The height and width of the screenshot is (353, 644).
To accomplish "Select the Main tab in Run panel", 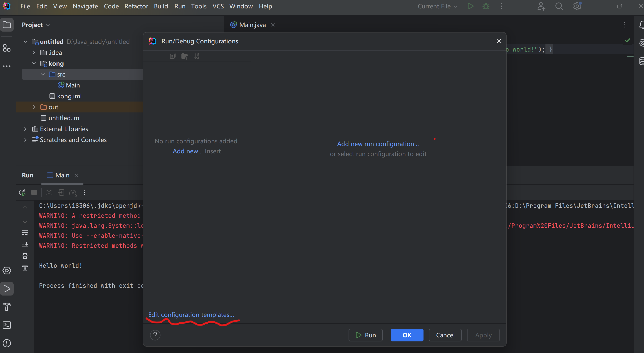I will 62,175.
